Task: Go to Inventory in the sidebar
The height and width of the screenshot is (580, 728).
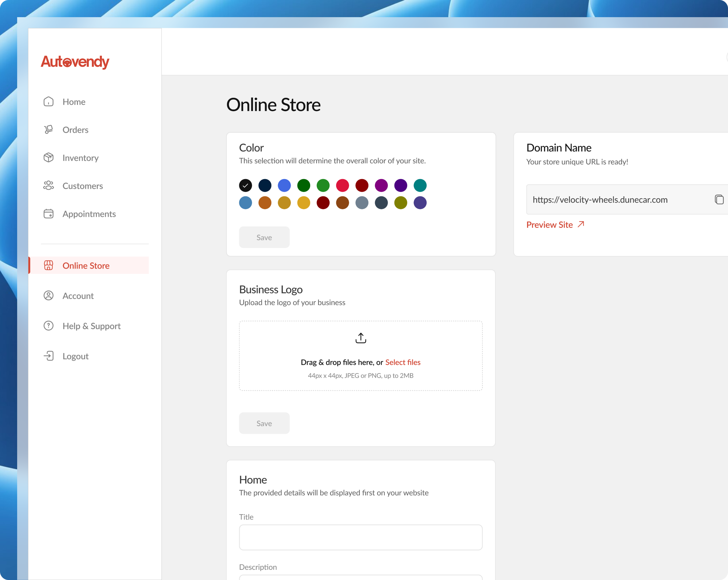Action: 80,158
